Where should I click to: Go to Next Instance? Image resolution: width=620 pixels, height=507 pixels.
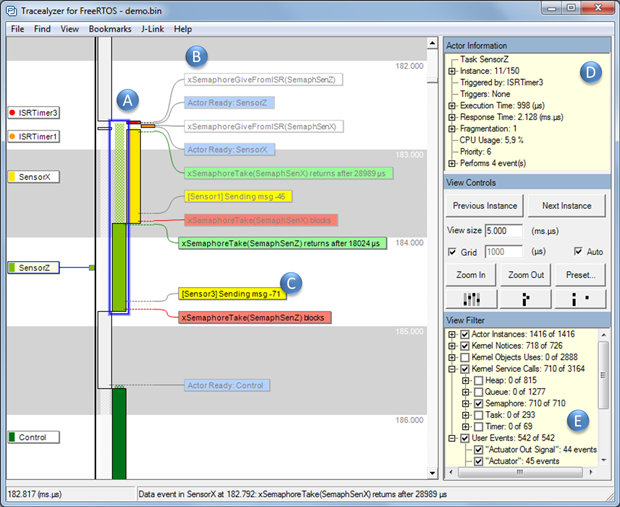click(x=567, y=206)
